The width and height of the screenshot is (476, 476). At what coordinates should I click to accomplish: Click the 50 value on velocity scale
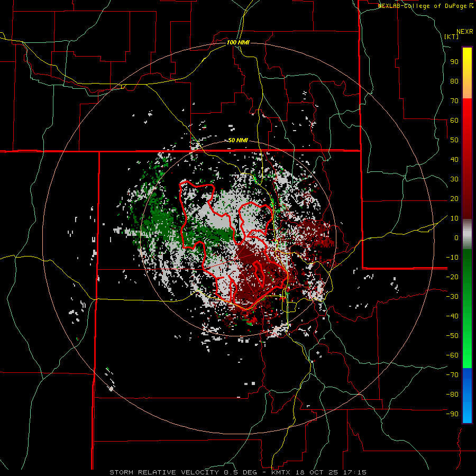pyautogui.click(x=454, y=140)
